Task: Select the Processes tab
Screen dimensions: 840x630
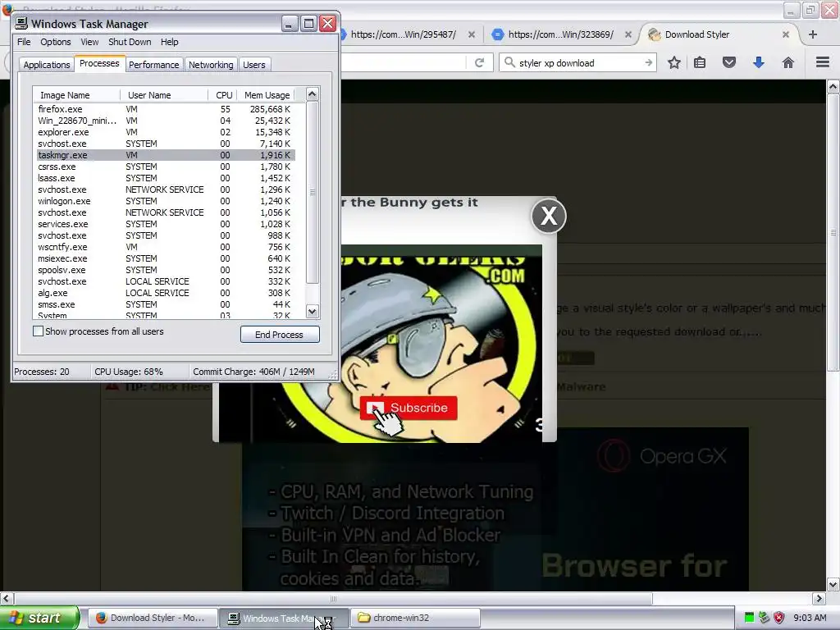Action: pos(99,63)
